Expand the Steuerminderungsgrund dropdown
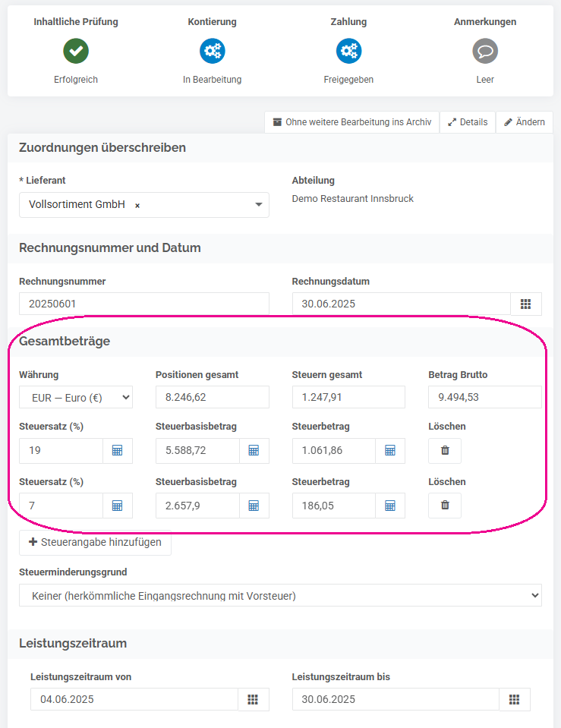This screenshot has height=728, width=561. coord(280,596)
